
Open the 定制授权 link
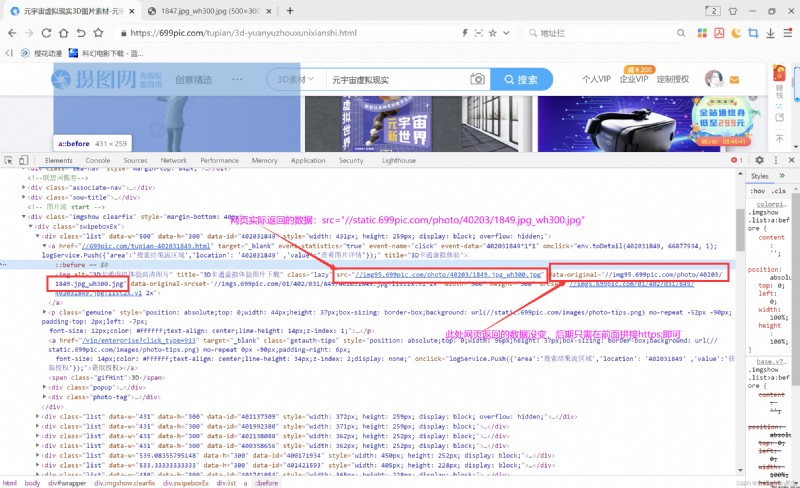(672, 79)
